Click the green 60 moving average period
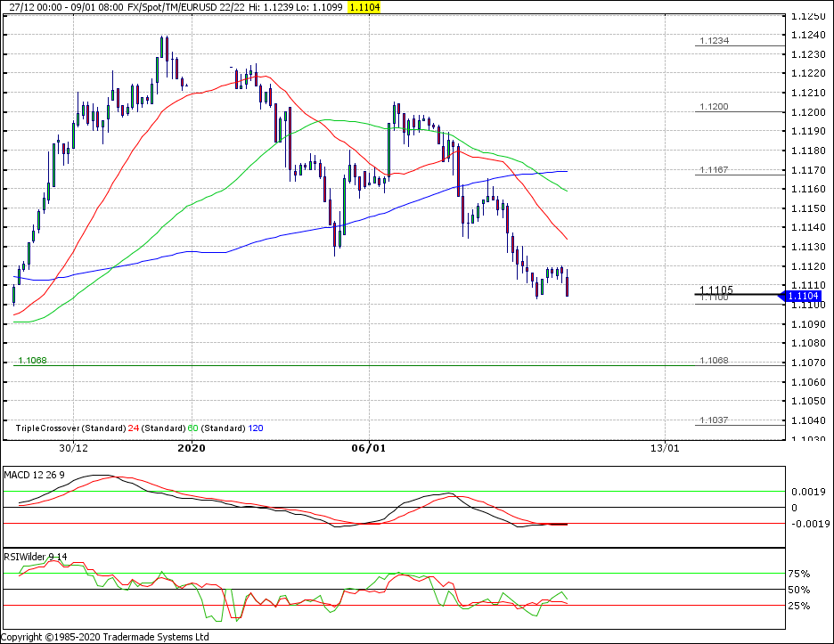The width and height of the screenshot is (834, 644). 192,428
